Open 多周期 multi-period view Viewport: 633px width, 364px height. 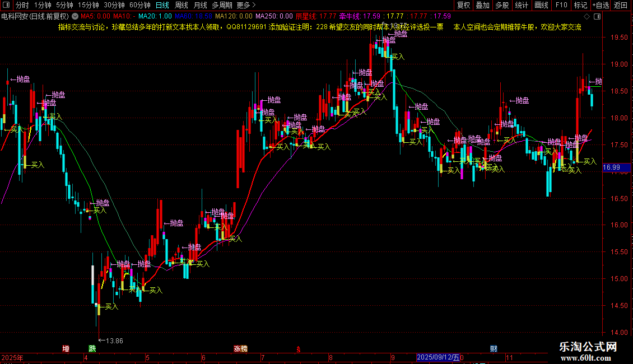coord(222,5)
